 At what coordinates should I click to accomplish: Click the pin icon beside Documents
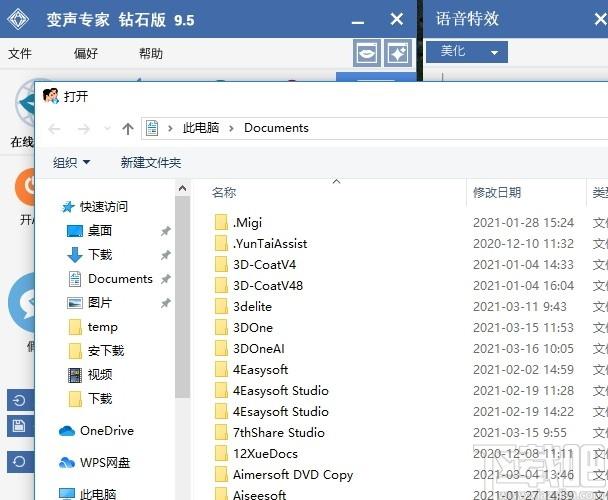166,279
